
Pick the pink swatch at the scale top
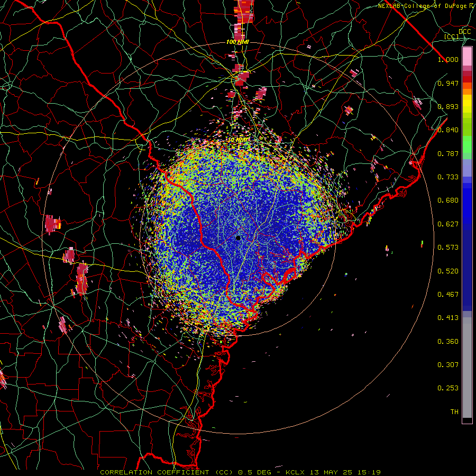(x=467, y=57)
